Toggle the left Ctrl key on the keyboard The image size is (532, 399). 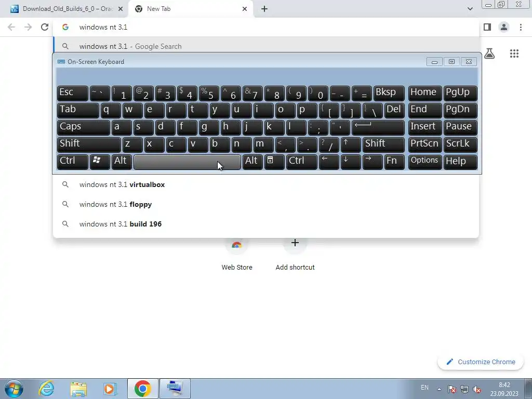[73, 162]
